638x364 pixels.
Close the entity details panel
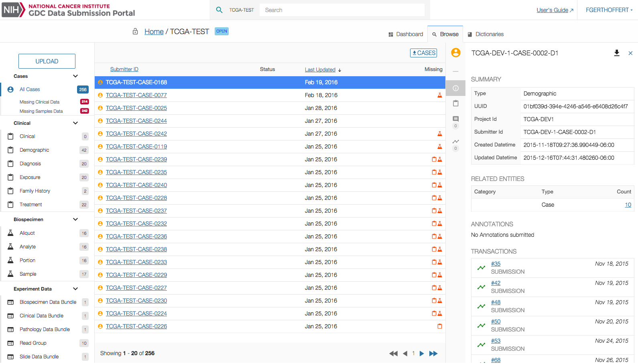click(x=630, y=53)
